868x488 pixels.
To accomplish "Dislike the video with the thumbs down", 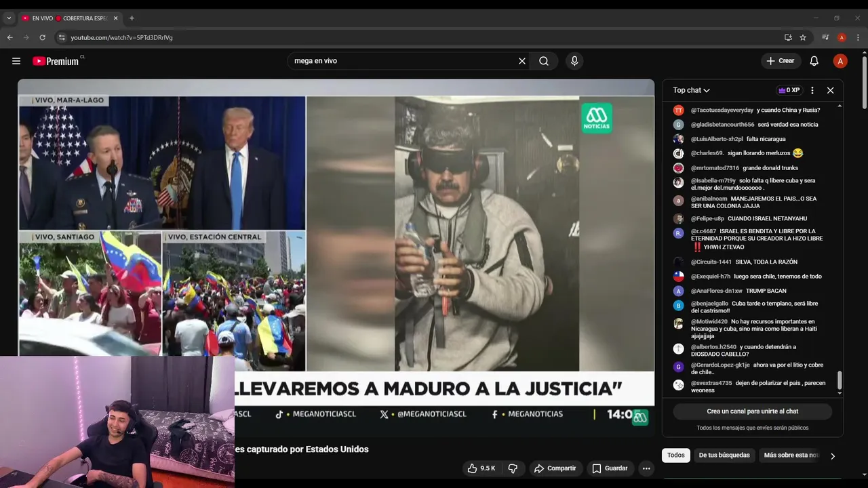I will point(513,468).
